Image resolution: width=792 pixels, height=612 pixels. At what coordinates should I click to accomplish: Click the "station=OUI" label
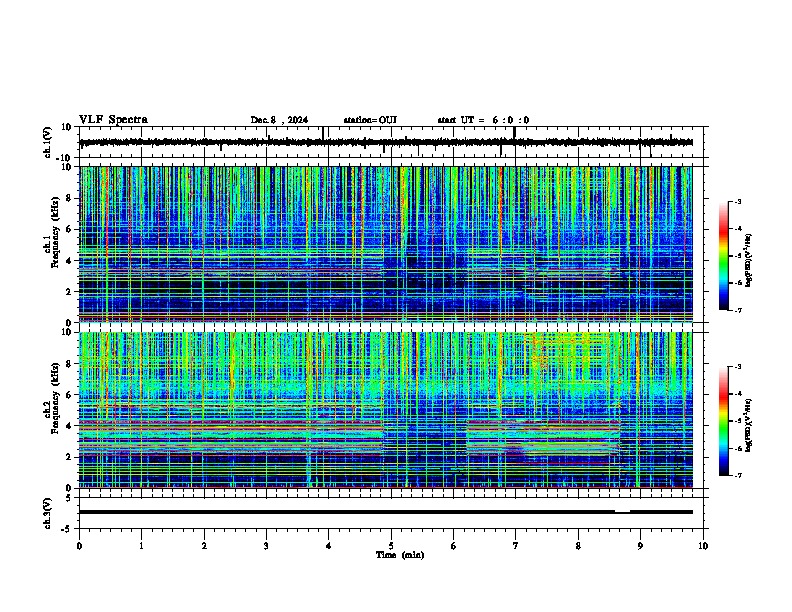[x=370, y=120]
